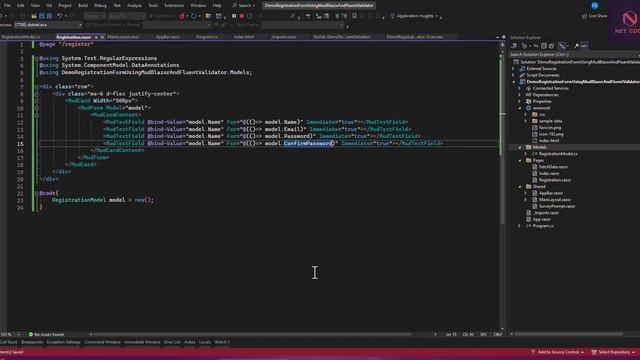Click the editor split-window icon above scrollbar
The height and width of the screenshot is (360, 640).
[502, 44]
